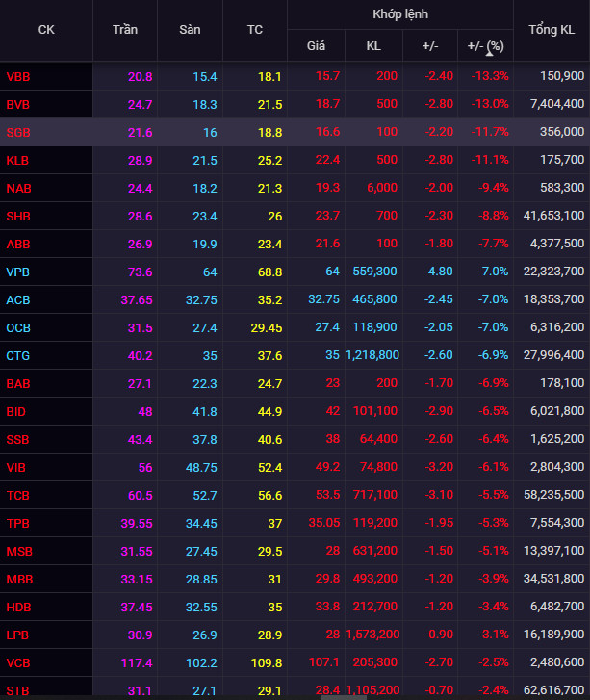Open TCB stock ticker
The image size is (590, 700).
18,495
